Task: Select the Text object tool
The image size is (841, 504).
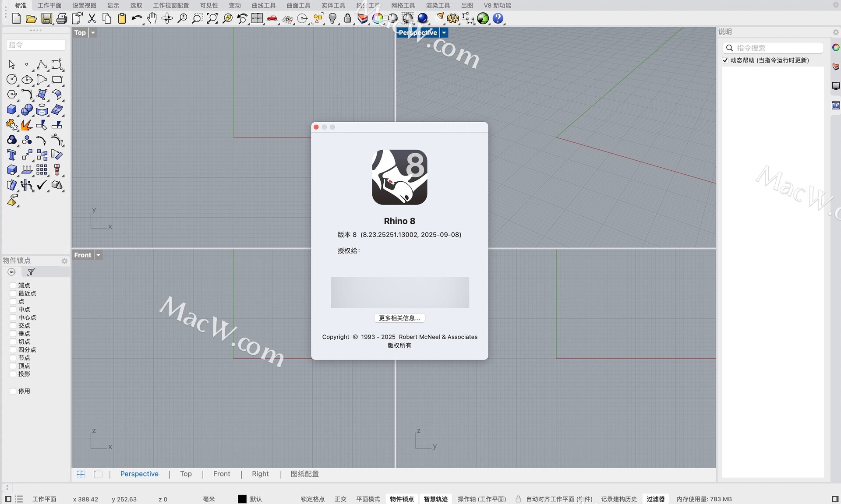Action: point(12,155)
